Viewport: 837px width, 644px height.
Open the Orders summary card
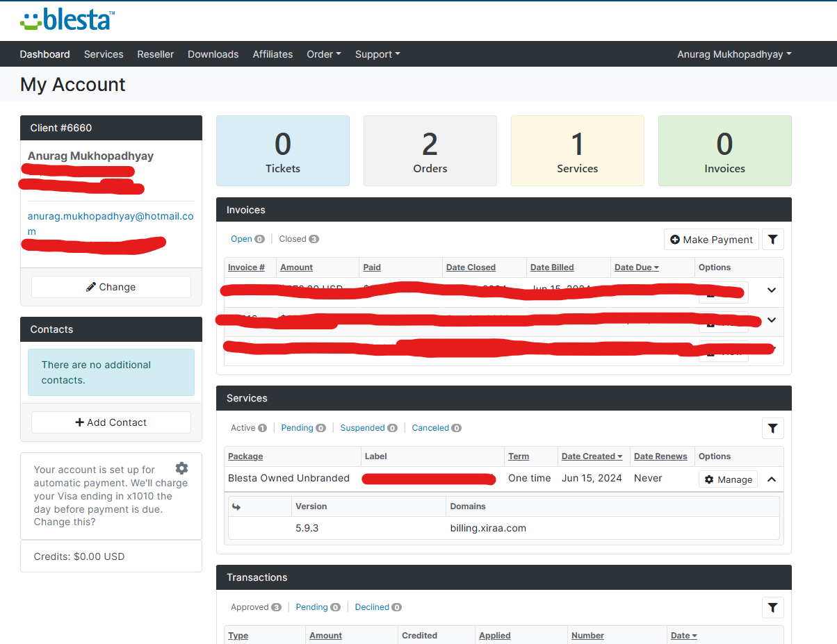pos(430,151)
